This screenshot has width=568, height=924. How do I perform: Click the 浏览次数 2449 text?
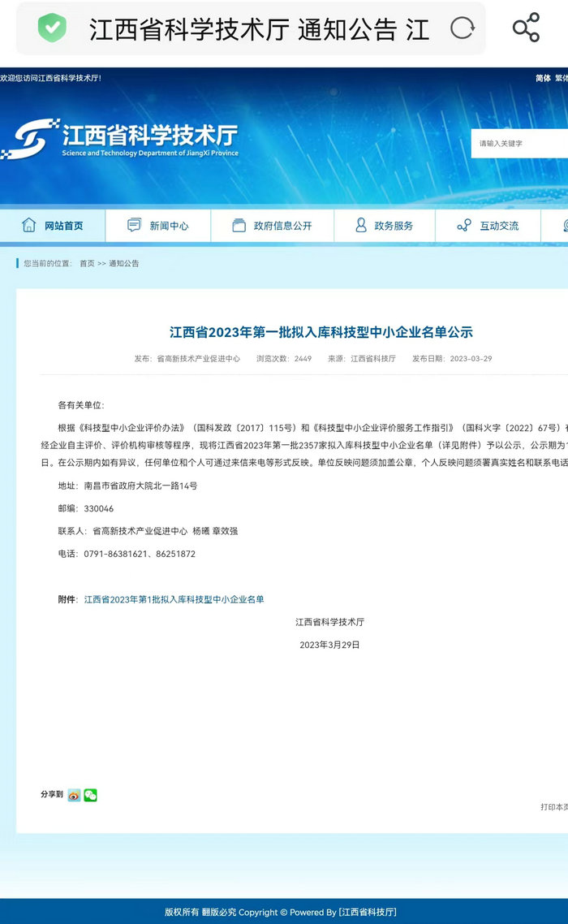coord(284,358)
